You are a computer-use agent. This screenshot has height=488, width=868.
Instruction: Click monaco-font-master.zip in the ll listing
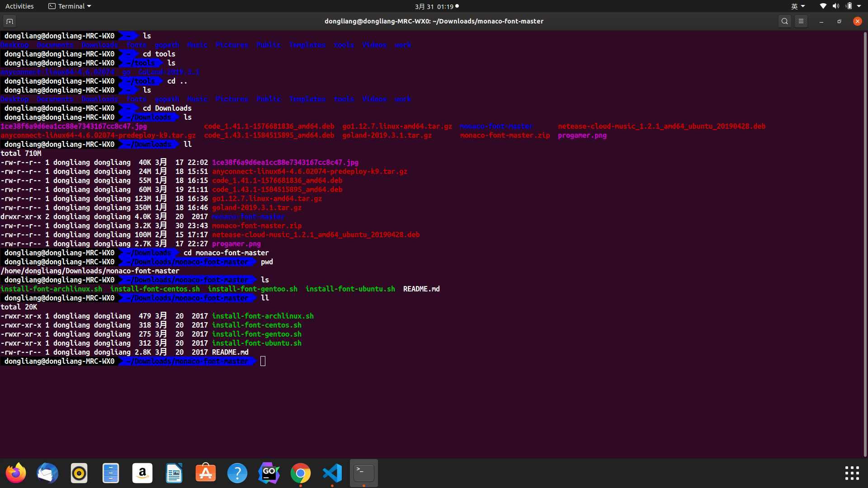pos(257,225)
